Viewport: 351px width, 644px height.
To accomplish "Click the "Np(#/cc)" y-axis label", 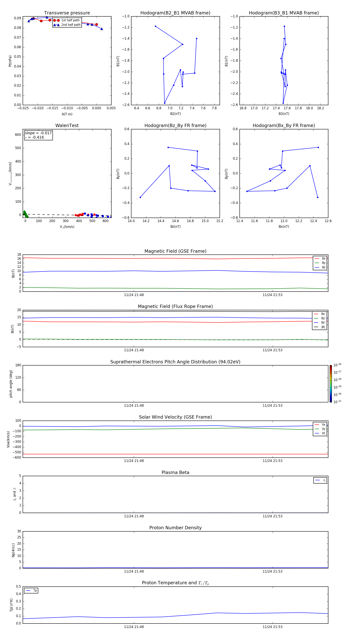I will tap(13, 550).
